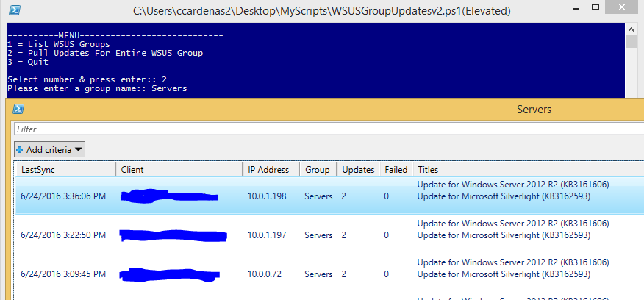Click IP address 10.0.1.198
Viewport: 644px width, 300px height.
coord(267,196)
